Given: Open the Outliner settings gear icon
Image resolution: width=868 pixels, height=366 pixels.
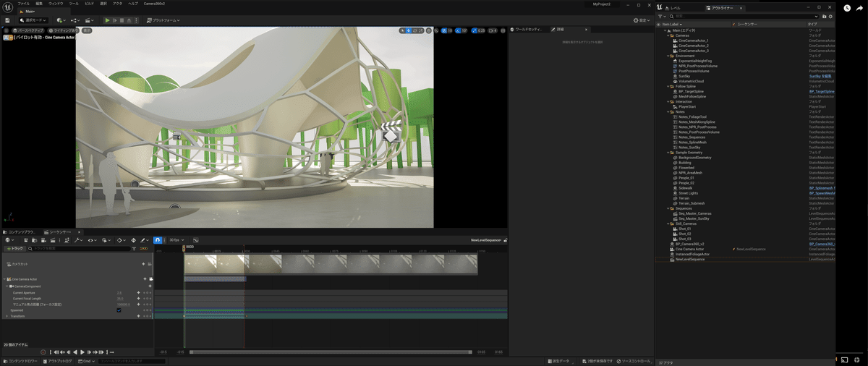Looking at the screenshot, I should 829,16.
